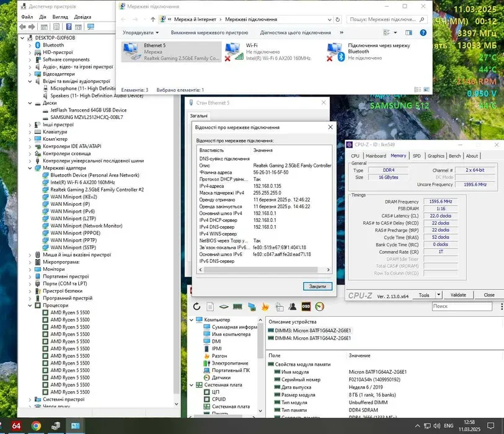Viewport: 504px width, 434px height.
Task: Select Intel(R) Wi-Fi 6 AX200 160MHz adapter
Action: (x=82, y=182)
